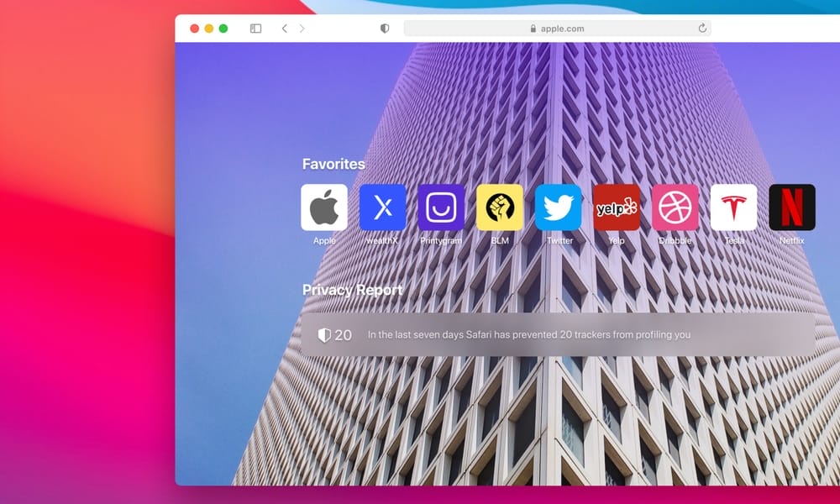Screen dimensions: 840x504
Task: Click the back navigation chevron
Action: [283, 27]
